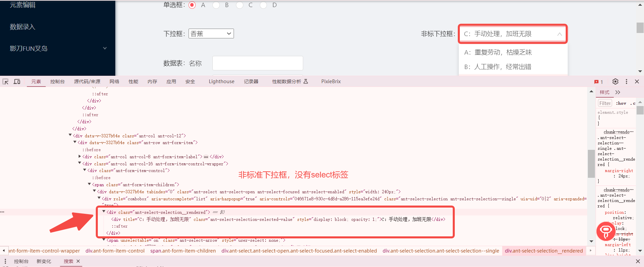This screenshot has height=267, width=644.
Task: Click the page scrollbar up arrow
Action: (x=640, y=5)
